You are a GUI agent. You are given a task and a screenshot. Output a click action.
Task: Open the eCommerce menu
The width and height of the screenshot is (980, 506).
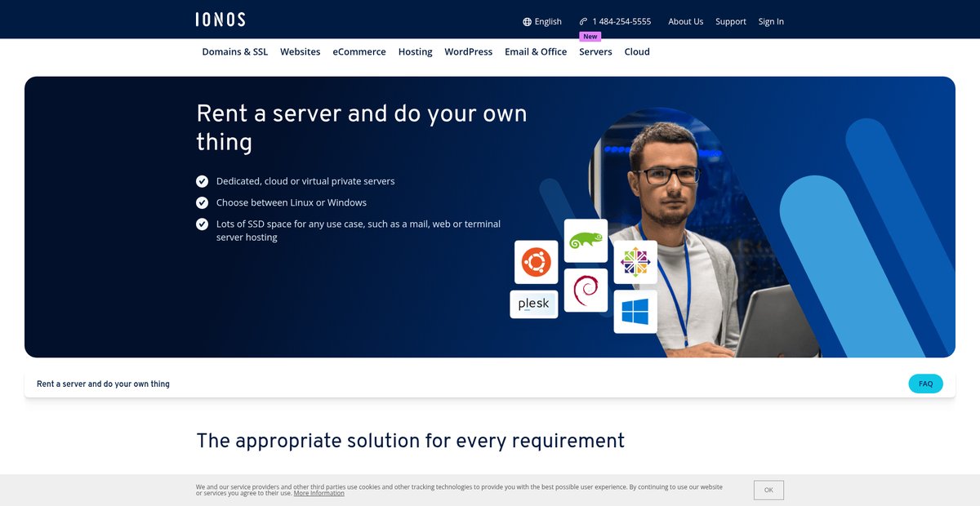coord(359,51)
